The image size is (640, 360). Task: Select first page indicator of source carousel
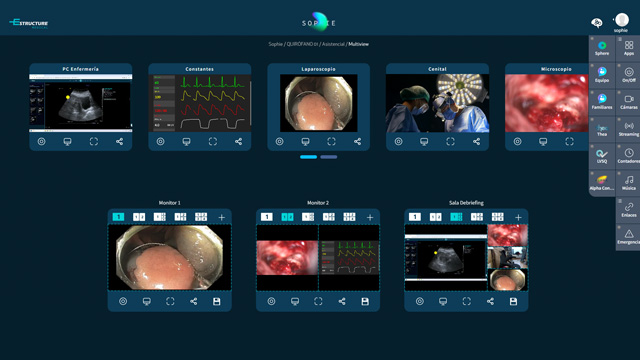pyautogui.click(x=309, y=157)
